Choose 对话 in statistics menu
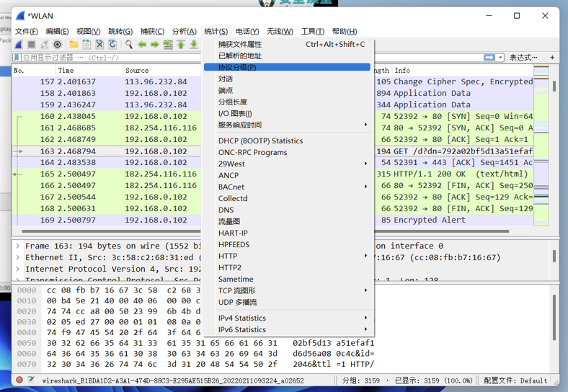The width and height of the screenshot is (568, 392). 288,79
